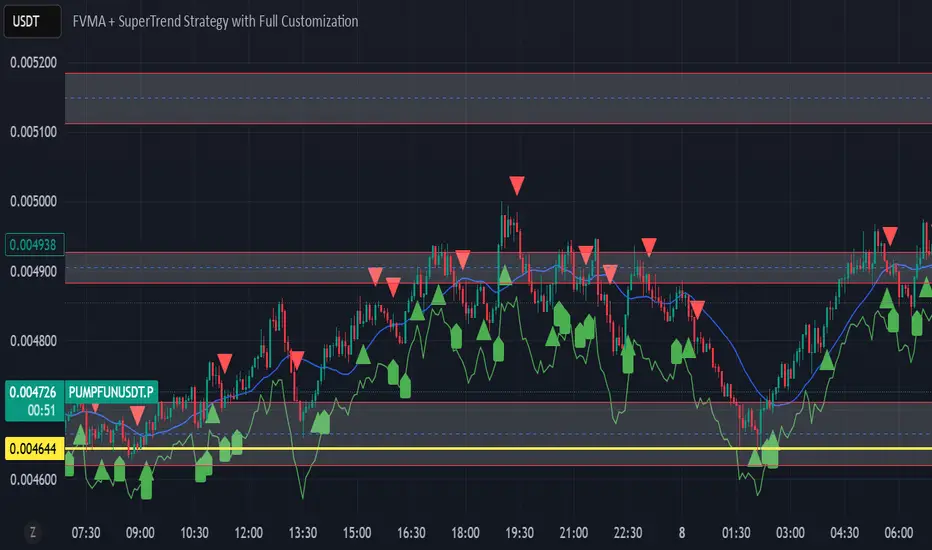The height and width of the screenshot is (550, 932).
Task: Click the 22:30 time axis label
Action: click(628, 533)
